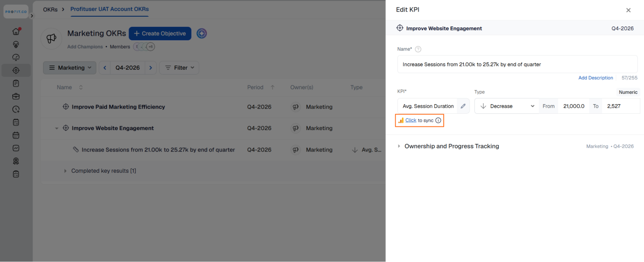Screen dimensions: 644x262
Task: Click the megaphone Marketing department icon
Action: (51, 38)
